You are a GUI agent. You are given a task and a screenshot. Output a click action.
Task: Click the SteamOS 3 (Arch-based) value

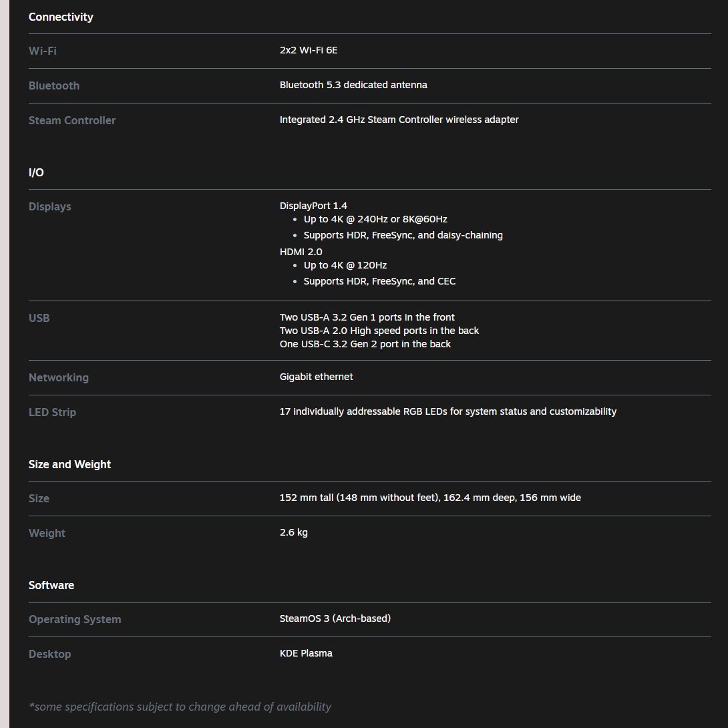pos(335,618)
